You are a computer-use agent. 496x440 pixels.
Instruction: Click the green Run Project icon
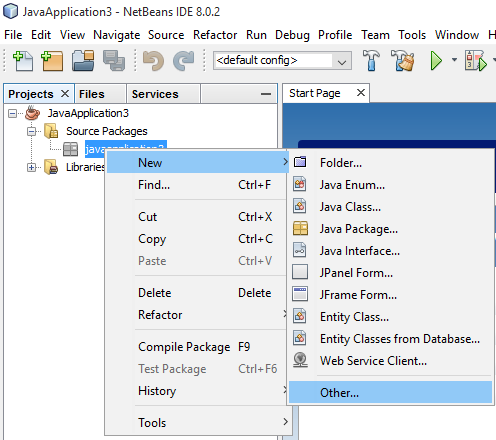(436, 61)
